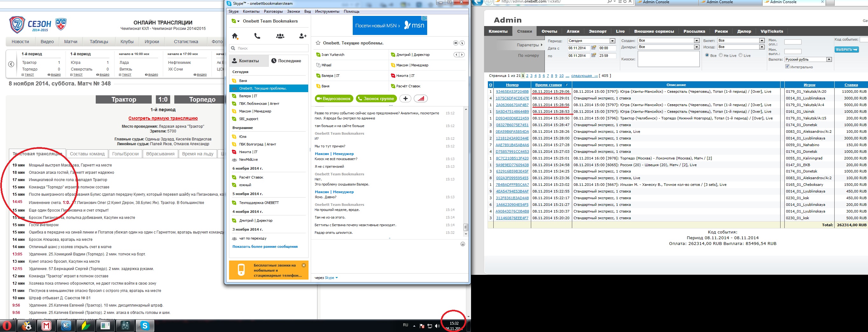This screenshot has height=332, width=868.
Task: Open the MSN advertisement banner
Action: point(390,25)
